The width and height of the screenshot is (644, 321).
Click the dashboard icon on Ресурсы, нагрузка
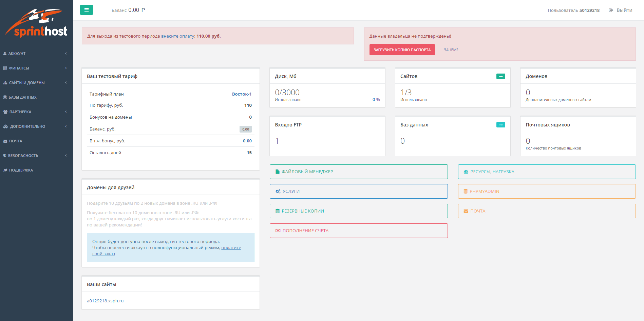(x=466, y=172)
